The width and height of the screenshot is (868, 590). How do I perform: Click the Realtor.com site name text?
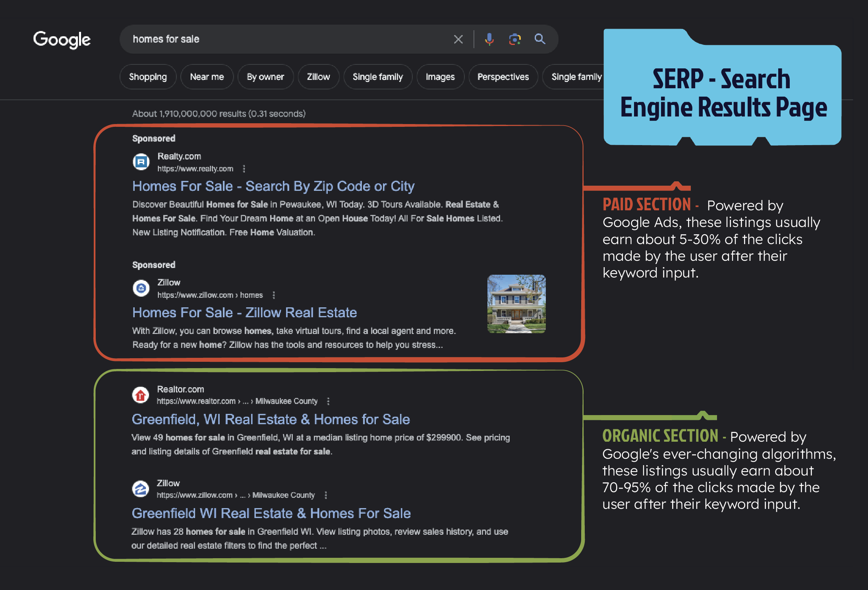coord(180,389)
